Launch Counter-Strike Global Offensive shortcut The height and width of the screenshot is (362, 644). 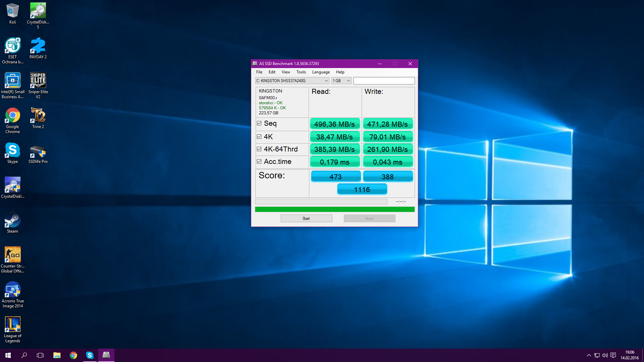coord(12,260)
